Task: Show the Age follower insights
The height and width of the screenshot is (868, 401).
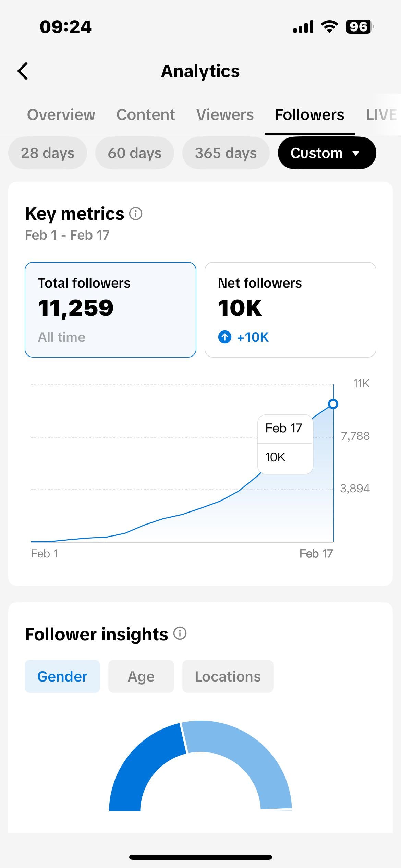Action: (141, 677)
